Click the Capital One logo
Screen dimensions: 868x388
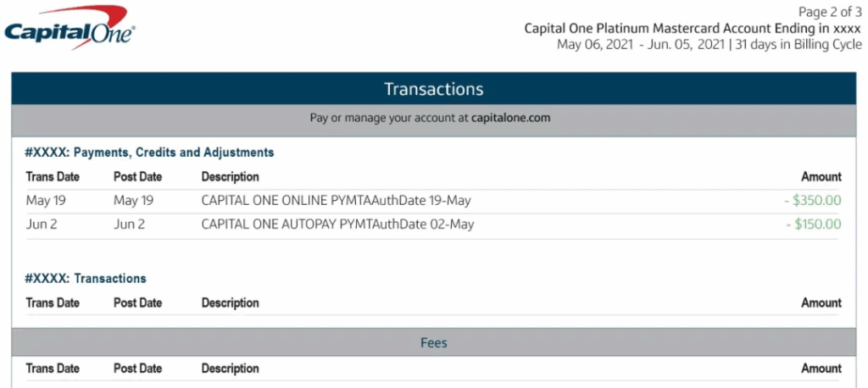click(x=70, y=27)
